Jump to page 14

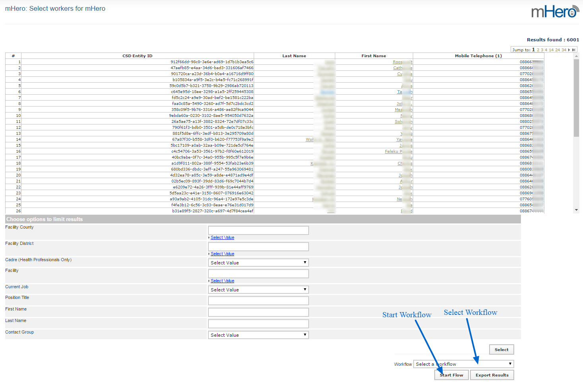coord(551,50)
